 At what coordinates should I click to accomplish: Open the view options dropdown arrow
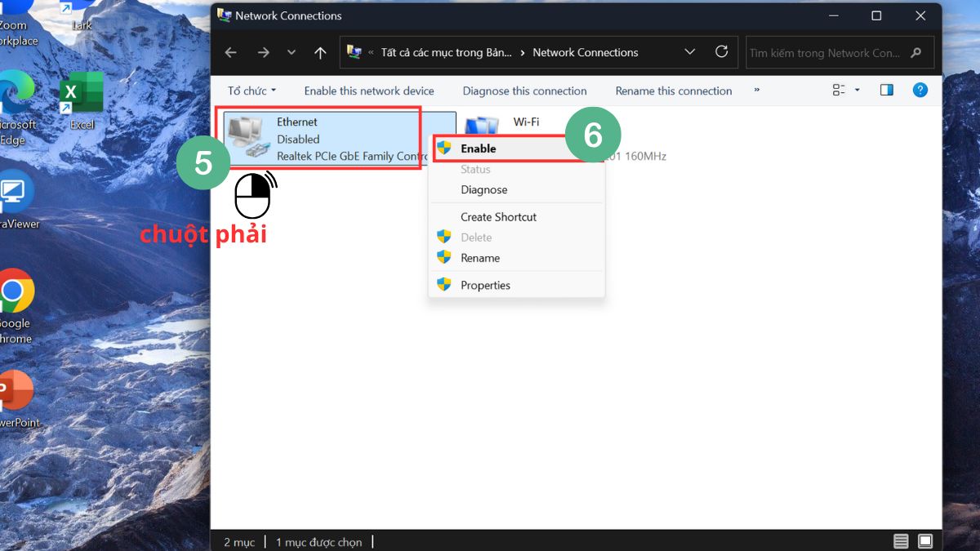857,91
